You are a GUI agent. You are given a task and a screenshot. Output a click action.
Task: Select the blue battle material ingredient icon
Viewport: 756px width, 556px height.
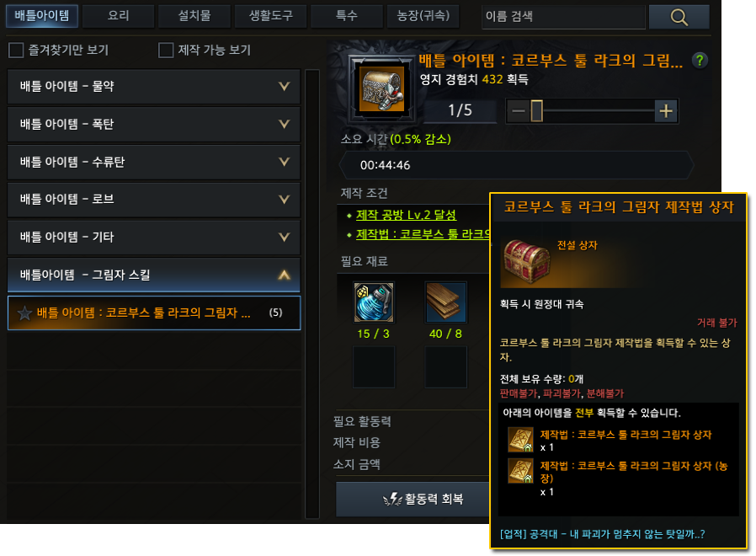pyautogui.click(x=374, y=302)
